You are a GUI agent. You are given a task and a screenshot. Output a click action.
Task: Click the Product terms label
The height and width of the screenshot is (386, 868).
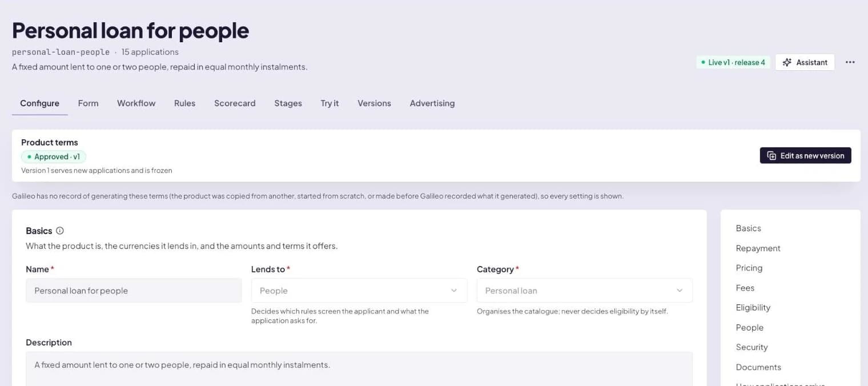click(x=50, y=142)
